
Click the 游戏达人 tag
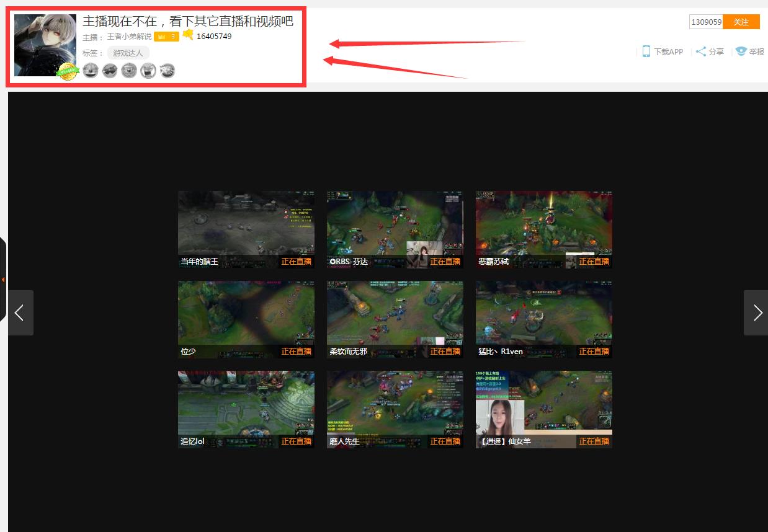coord(128,53)
